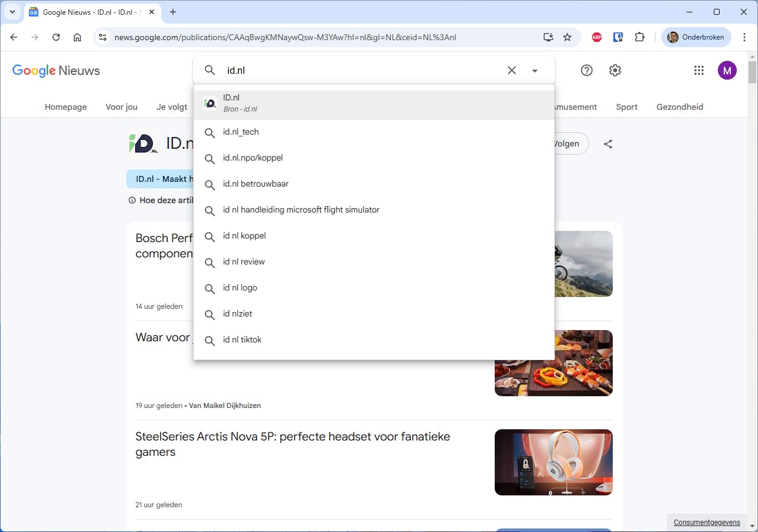758x532 pixels.
Task: Open the advanced search options arrow
Action: [x=535, y=70]
